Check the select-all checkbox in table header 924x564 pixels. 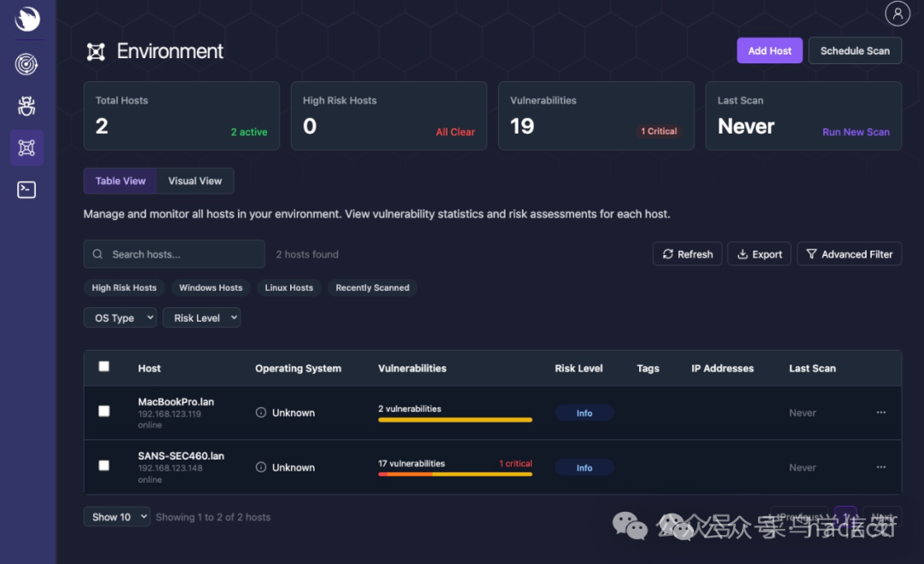104,365
